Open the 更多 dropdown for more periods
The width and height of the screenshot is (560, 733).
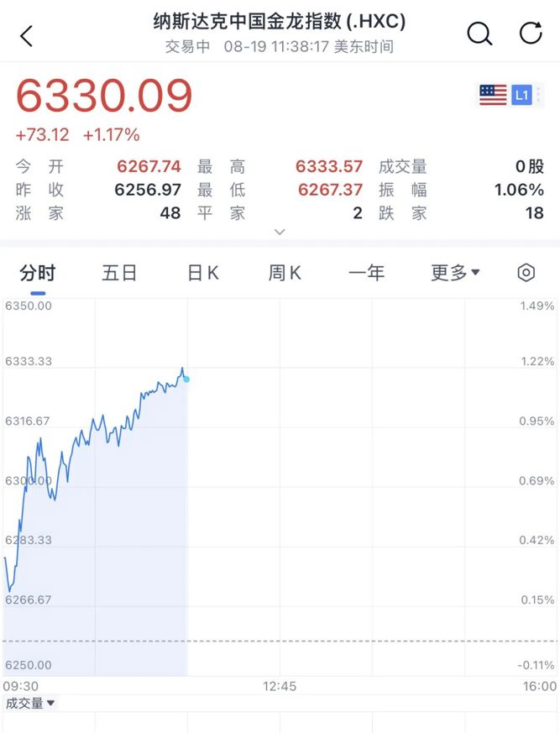[x=455, y=273]
